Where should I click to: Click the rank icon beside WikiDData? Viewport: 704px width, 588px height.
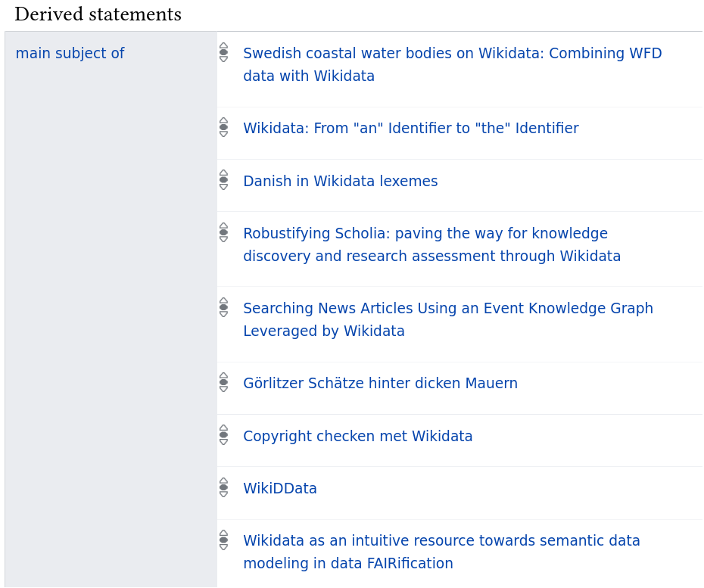coord(223,488)
